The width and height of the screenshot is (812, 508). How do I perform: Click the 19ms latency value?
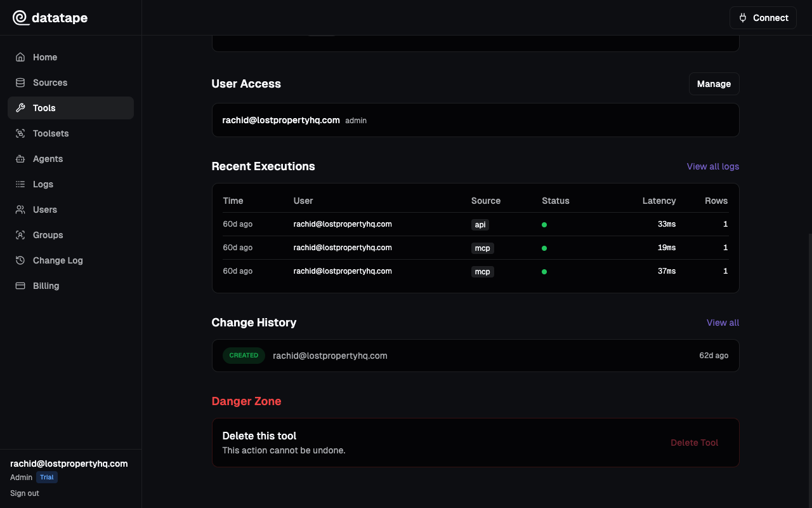point(667,248)
